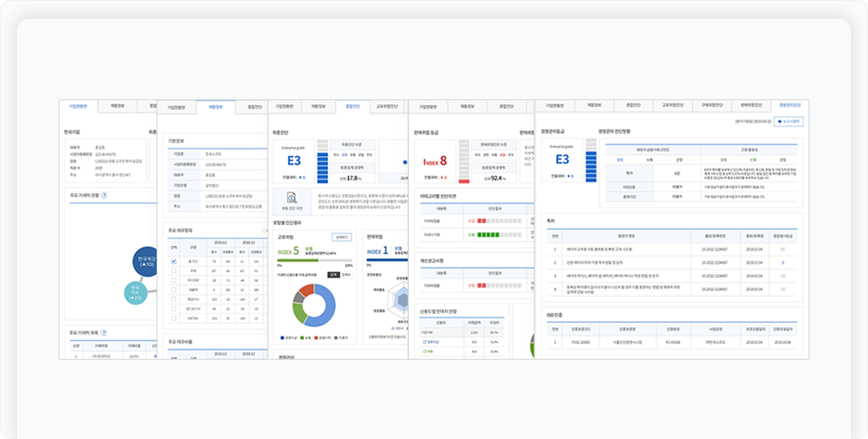Viewport: 868px width, 439px height.
Task: Open 고유위험진단 tab in 최종진단 panel
Action: [x=387, y=107]
